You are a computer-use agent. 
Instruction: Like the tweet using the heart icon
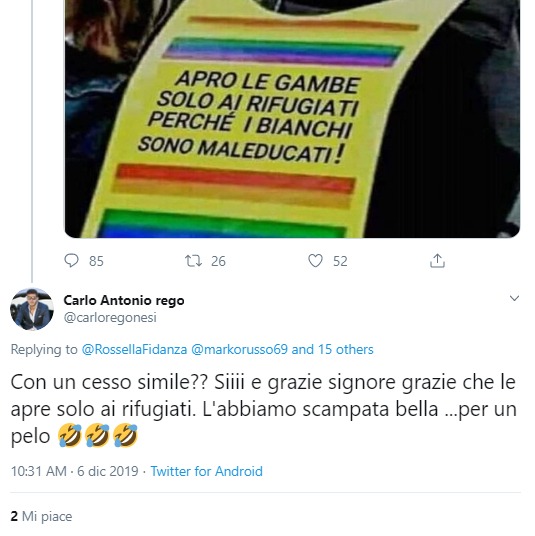pos(315,261)
